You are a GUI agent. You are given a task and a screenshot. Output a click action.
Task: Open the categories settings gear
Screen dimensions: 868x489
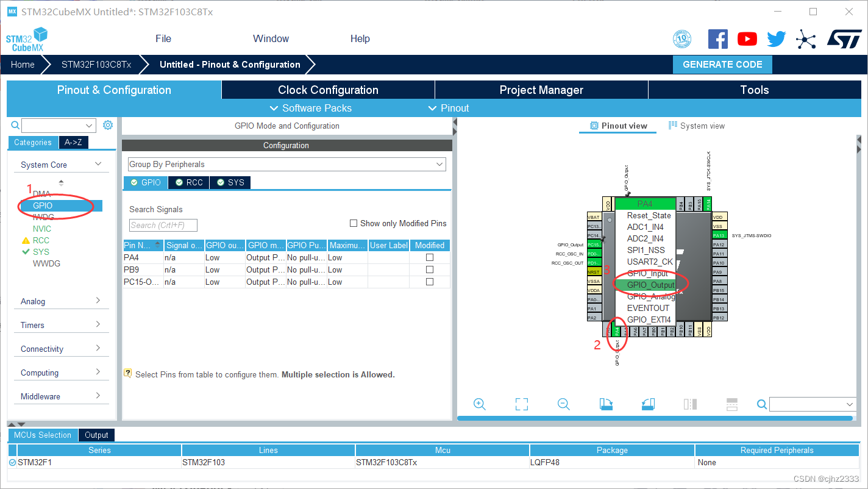click(108, 125)
